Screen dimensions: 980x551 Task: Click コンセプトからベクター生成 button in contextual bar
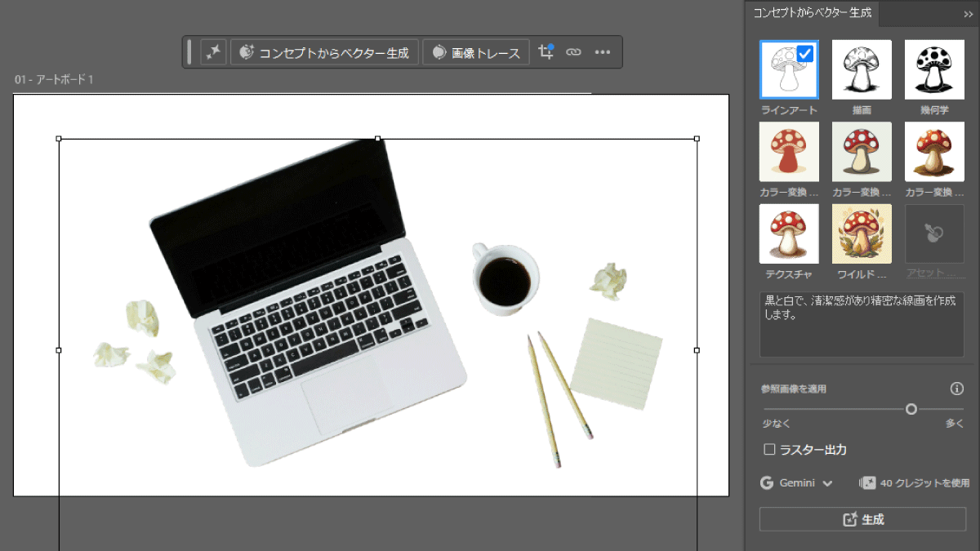325,52
